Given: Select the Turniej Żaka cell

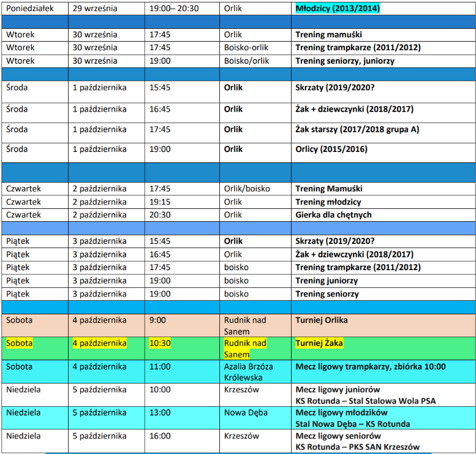Looking at the screenshot, I should (x=319, y=344).
